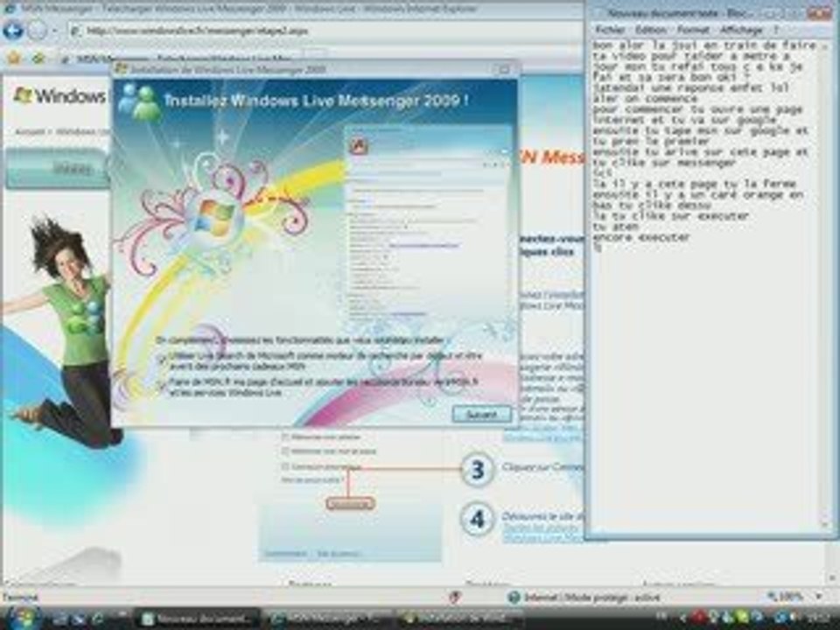Click the Internet protected mode globe icon
This screenshot has height=630, width=840.
[514, 596]
